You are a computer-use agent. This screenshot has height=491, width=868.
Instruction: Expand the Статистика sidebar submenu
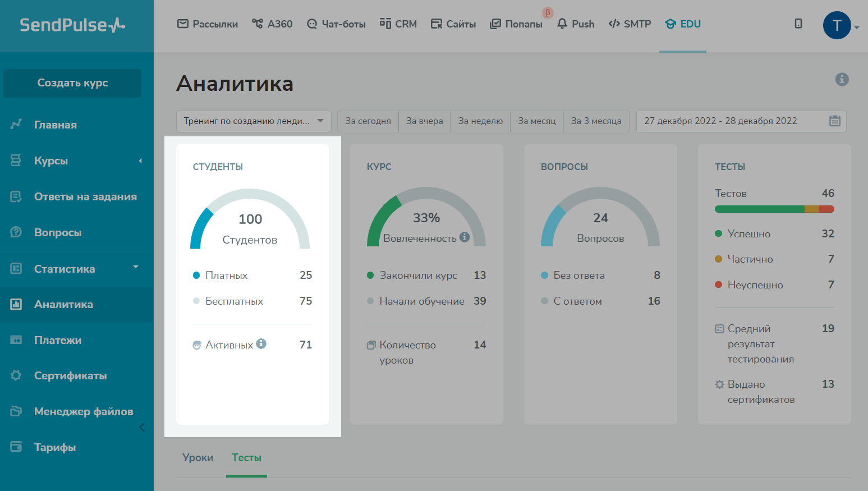pyautogui.click(x=135, y=267)
